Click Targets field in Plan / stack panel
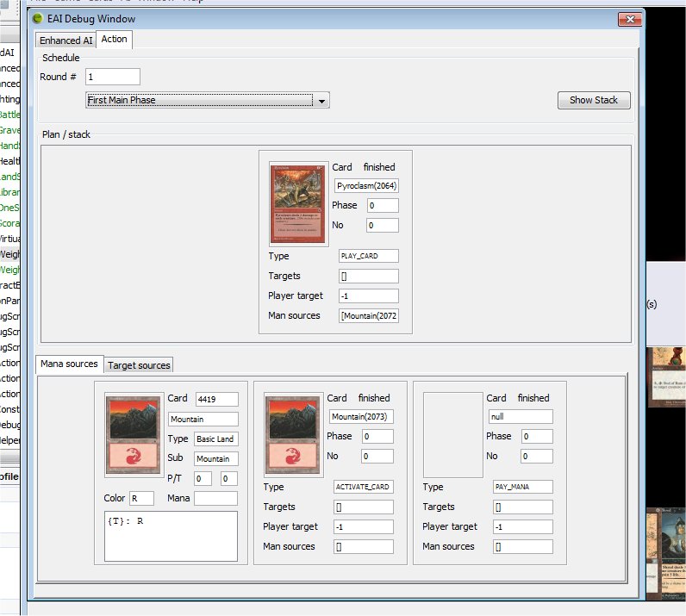Screen dimensions: 686x616 (368, 276)
